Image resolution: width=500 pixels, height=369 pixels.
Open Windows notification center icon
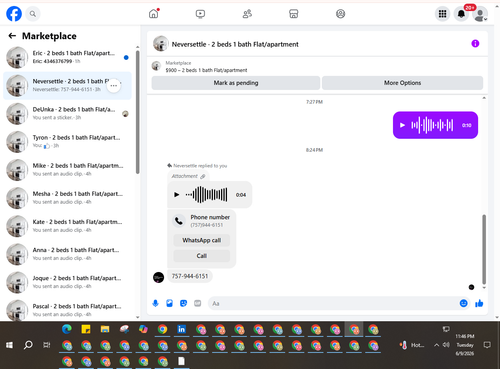[487, 345]
